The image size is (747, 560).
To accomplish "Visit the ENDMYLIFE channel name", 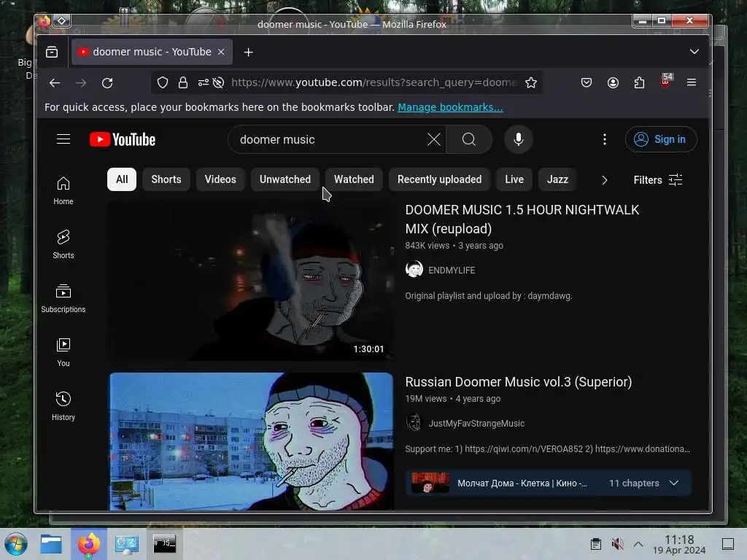I will [x=451, y=270].
